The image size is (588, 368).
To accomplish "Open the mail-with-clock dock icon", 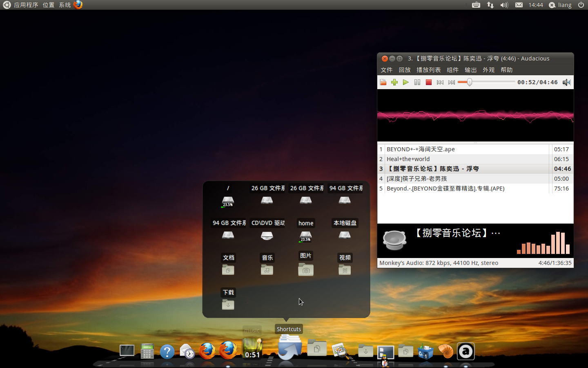I will click(x=187, y=351).
